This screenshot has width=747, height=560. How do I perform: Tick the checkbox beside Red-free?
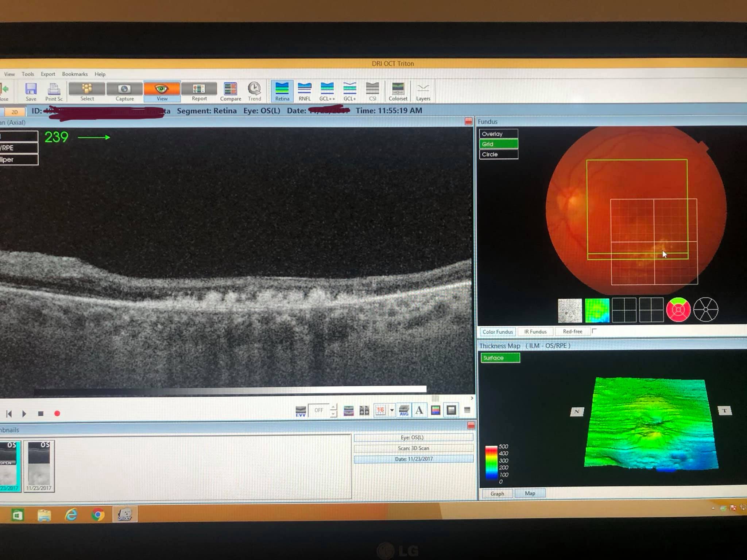(594, 331)
